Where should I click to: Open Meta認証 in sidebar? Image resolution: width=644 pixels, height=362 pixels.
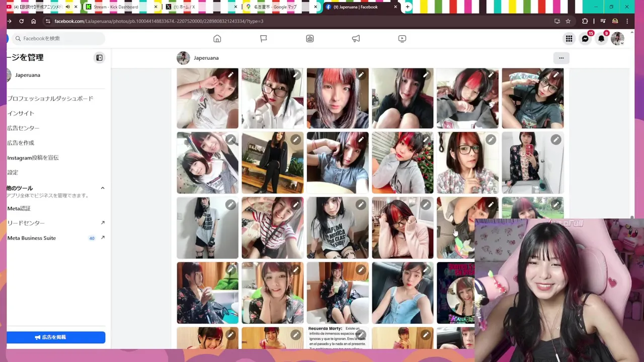click(x=19, y=209)
